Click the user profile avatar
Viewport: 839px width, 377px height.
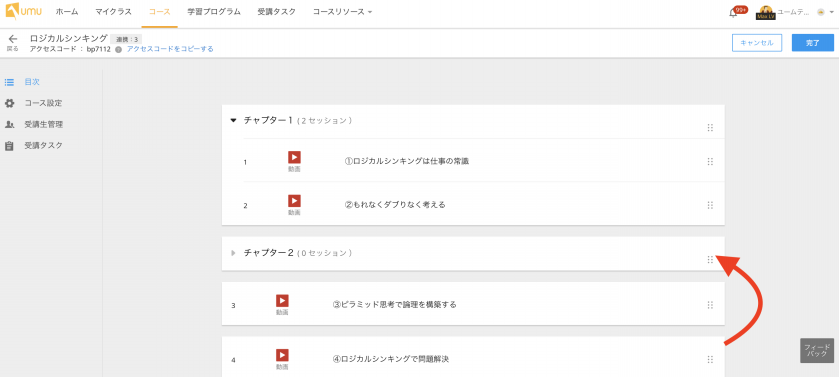765,12
